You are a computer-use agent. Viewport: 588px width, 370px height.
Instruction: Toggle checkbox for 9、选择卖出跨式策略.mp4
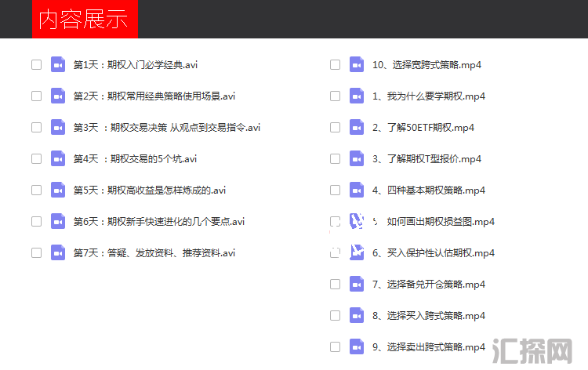pos(336,346)
